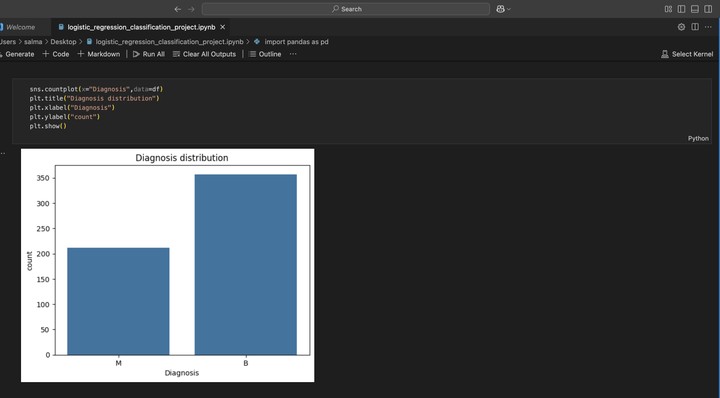Click the Outline list icon
Screen dimensions: 720x398
252,54
